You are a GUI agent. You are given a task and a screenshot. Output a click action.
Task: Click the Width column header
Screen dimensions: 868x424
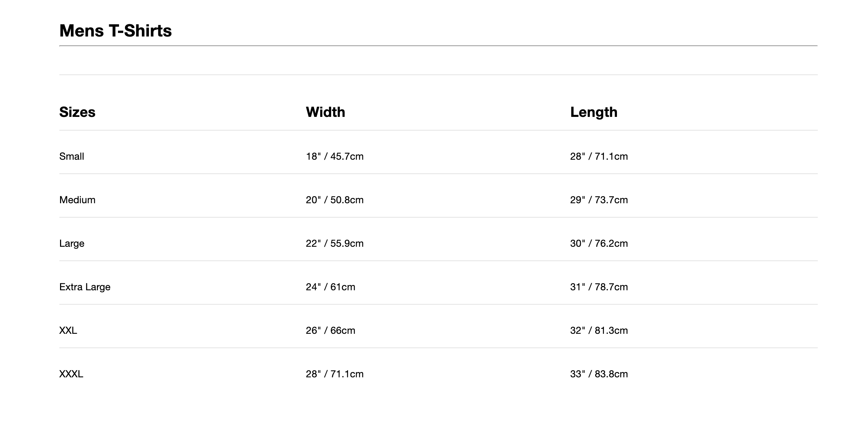[325, 112]
